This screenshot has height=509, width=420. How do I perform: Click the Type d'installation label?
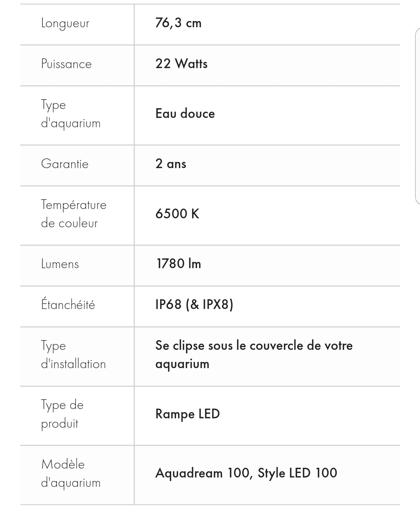point(73,355)
